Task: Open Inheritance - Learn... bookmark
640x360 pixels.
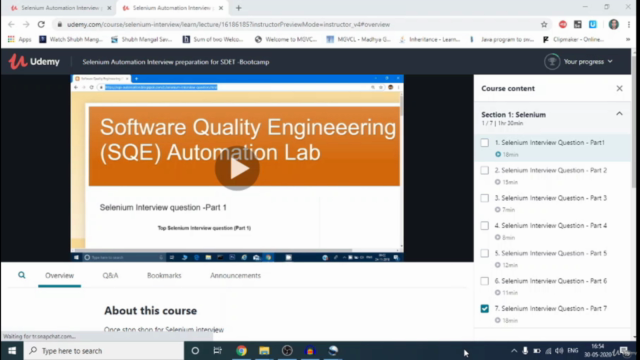Action: pos(429,39)
